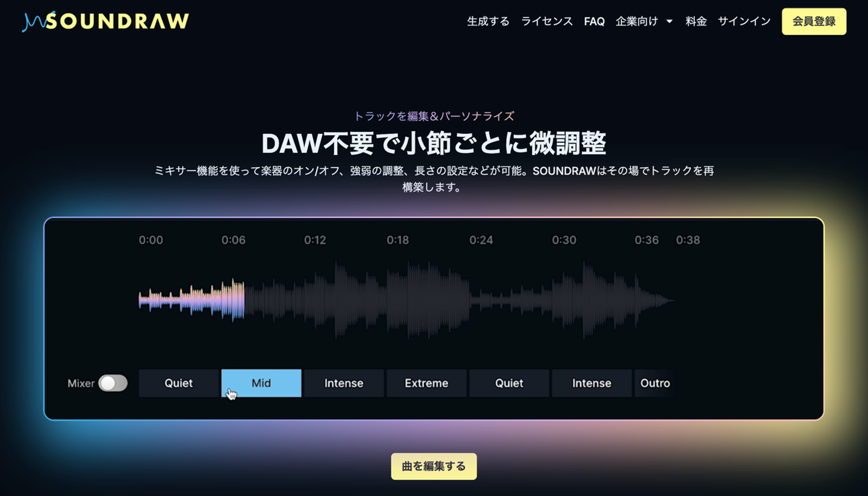Toggle the Mixer switch on
The height and width of the screenshot is (496, 868).
113,383
